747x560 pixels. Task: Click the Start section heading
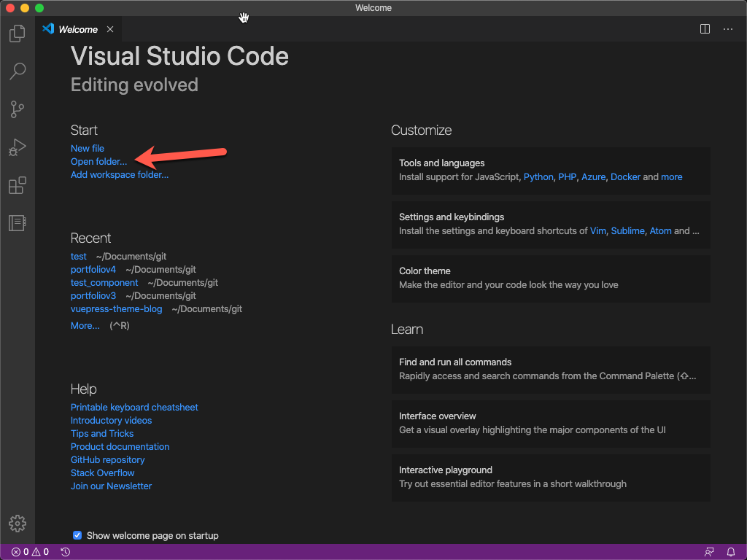point(84,131)
